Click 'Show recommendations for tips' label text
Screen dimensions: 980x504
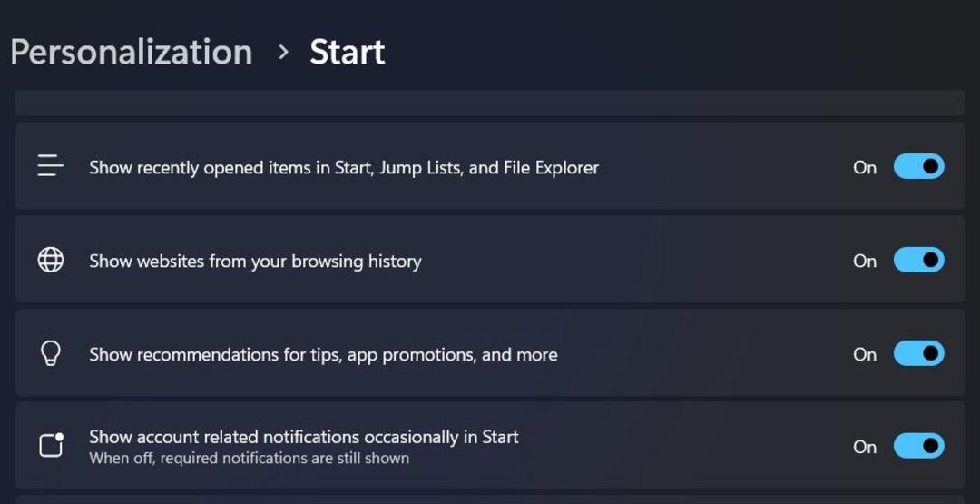coord(323,354)
